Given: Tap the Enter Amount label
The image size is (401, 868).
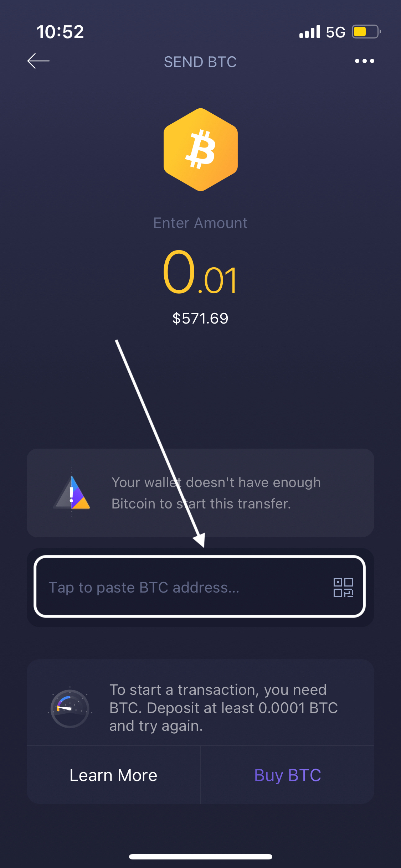Looking at the screenshot, I should click(x=200, y=223).
